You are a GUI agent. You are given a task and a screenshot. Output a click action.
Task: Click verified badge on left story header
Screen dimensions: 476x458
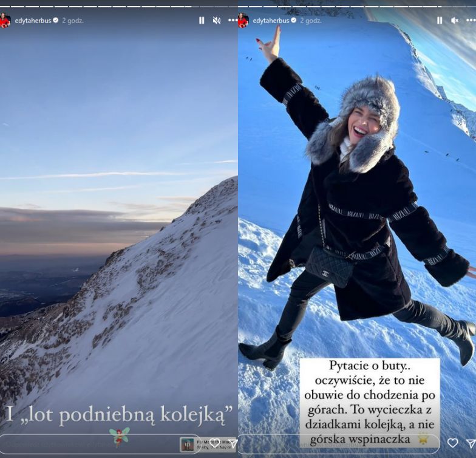(x=56, y=21)
